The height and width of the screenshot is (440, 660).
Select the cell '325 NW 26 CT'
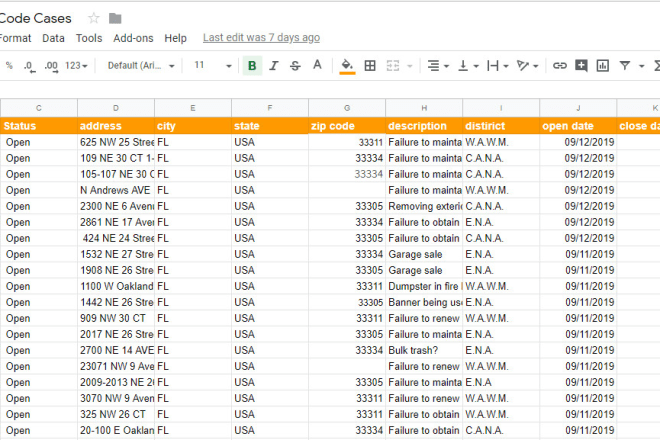pos(116,414)
